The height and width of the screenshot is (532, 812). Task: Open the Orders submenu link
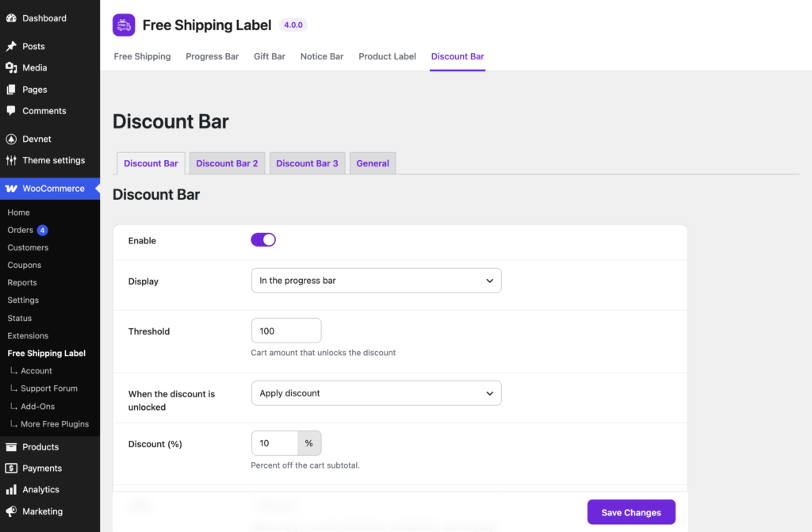20,230
